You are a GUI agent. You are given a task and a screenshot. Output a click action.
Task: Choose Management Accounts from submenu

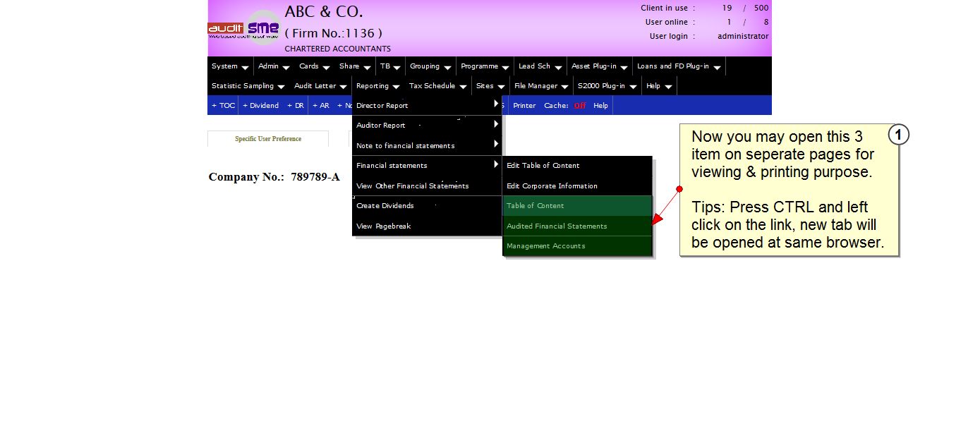click(x=545, y=246)
